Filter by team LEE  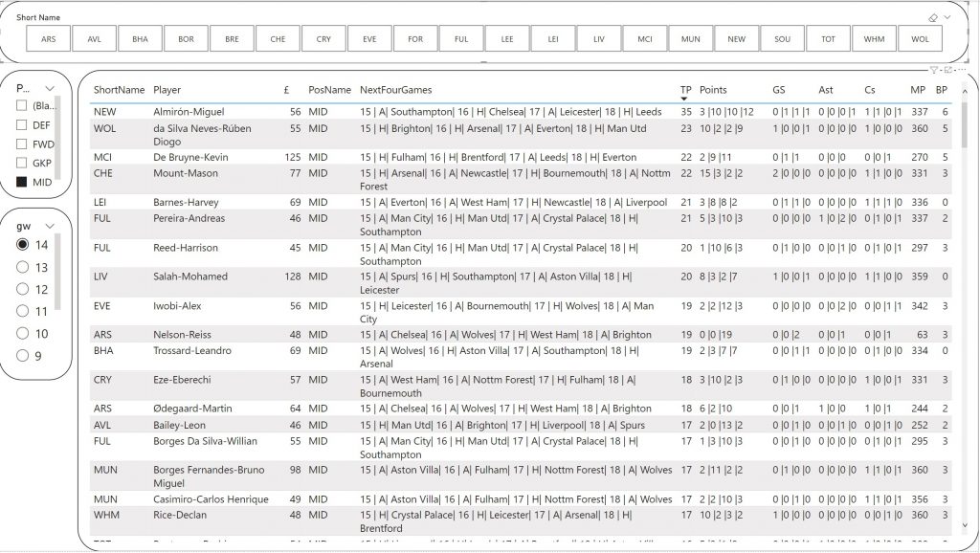tap(507, 38)
